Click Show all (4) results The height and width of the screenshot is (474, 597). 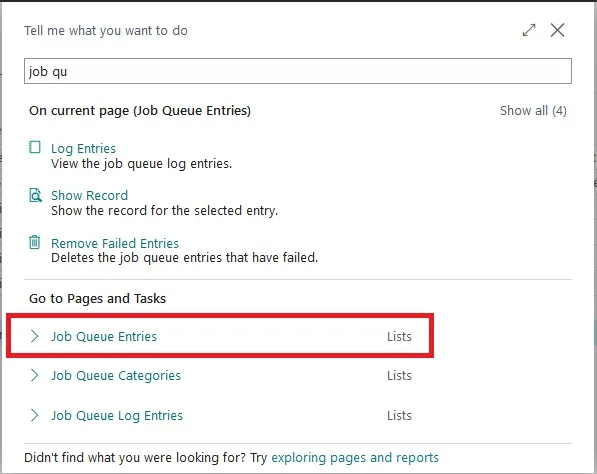533,111
